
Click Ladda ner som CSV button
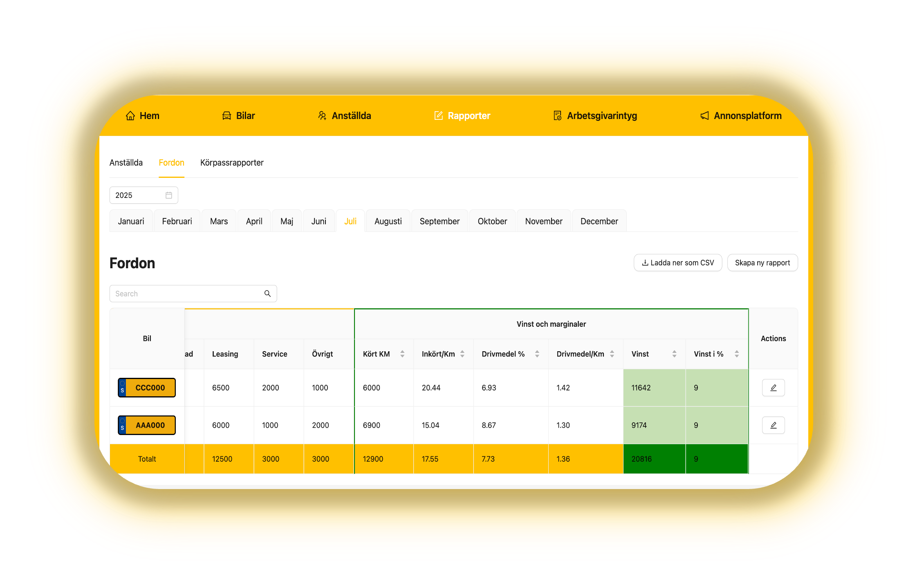(x=678, y=263)
